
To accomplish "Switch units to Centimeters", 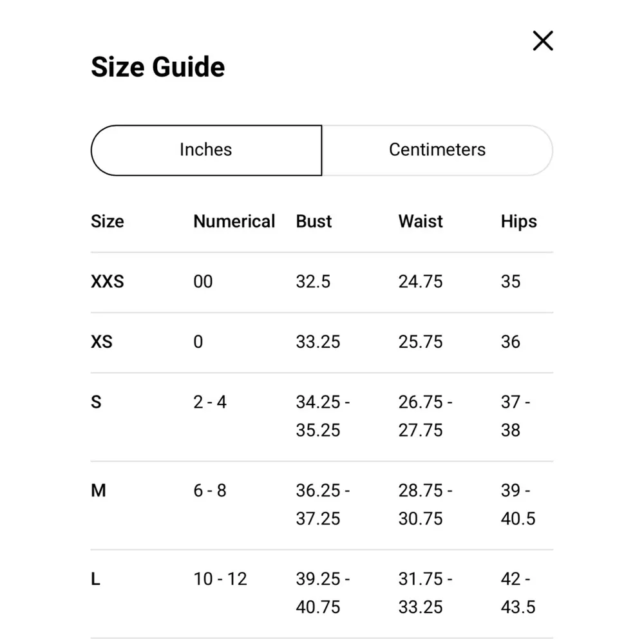I will point(437,150).
